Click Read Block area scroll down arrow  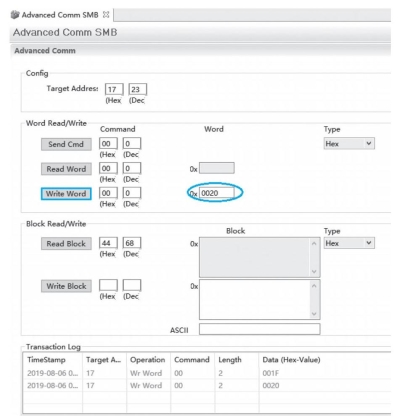314,271
